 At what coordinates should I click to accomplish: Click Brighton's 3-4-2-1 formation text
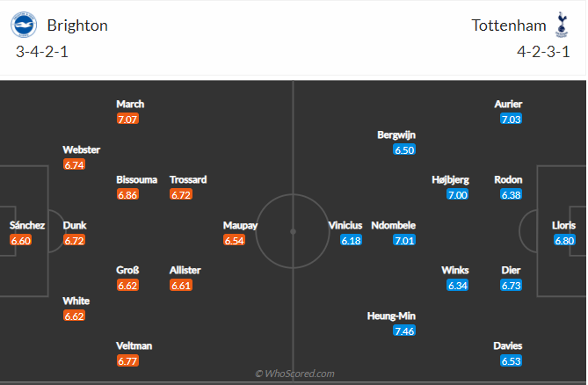point(43,52)
